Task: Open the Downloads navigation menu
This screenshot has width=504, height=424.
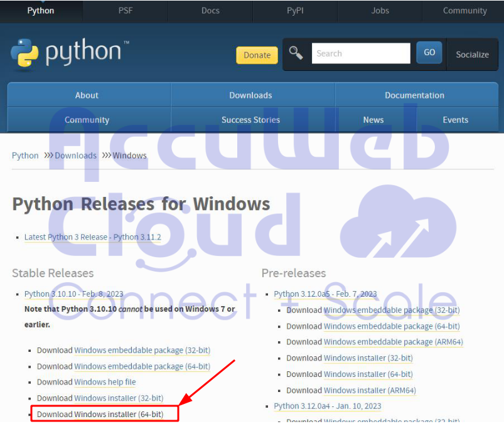Action: click(x=250, y=95)
